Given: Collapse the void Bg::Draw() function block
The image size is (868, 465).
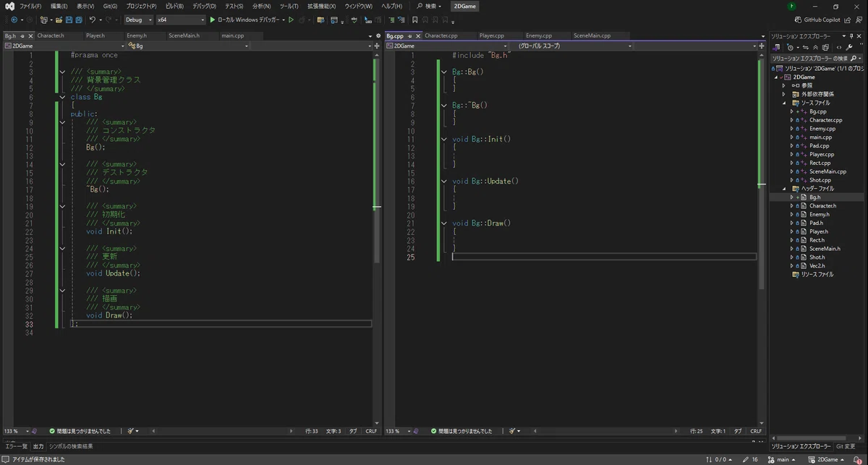Looking at the screenshot, I should tap(444, 223).
